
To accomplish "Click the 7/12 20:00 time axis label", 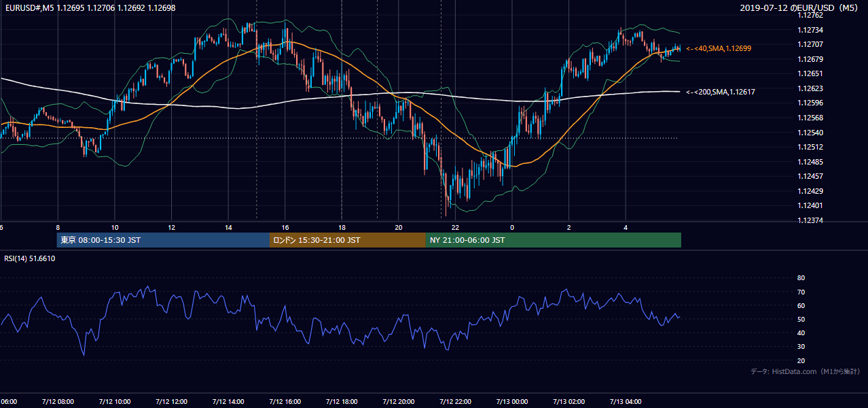I will coord(398,402).
